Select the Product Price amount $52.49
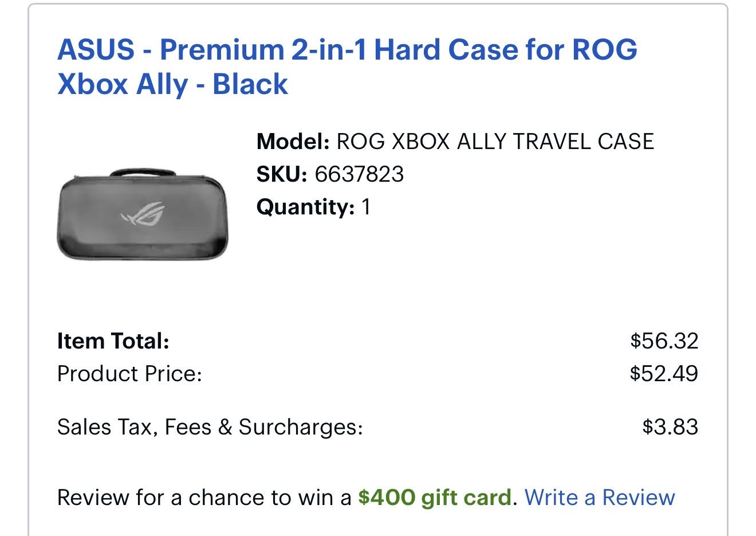The image size is (756, 536). click(664, 374)
